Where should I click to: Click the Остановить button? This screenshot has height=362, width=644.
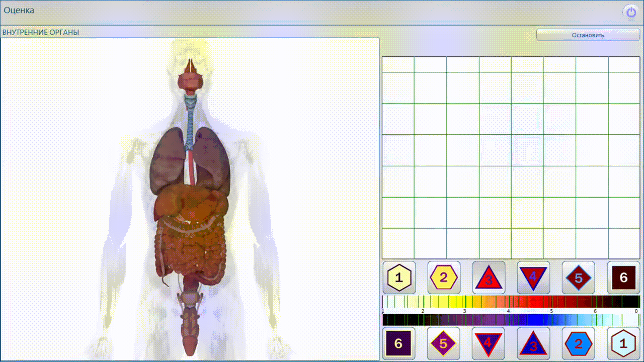click(x=588, y=35)
